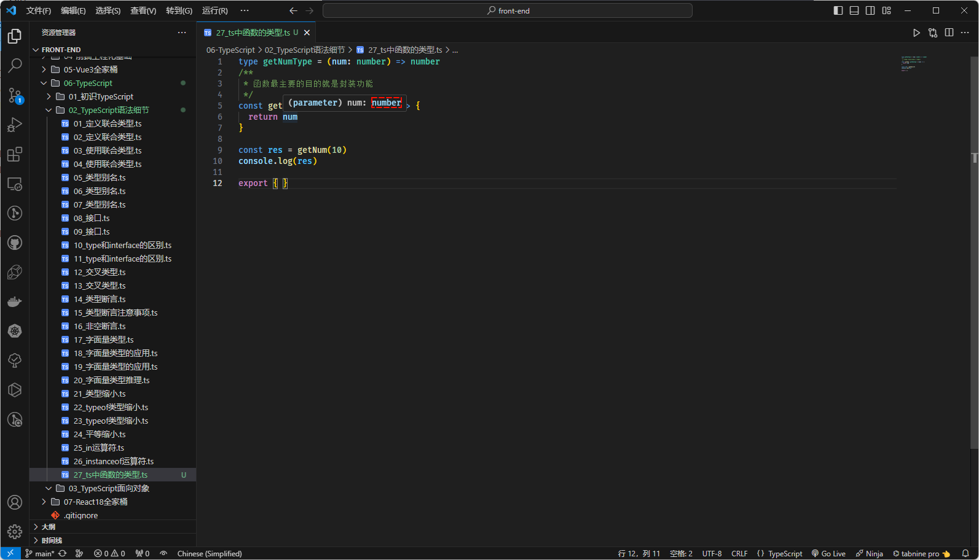The width and height of the screenshot is (979, 560).
Task: Click the split editor right icon
Action: [949, 33]
